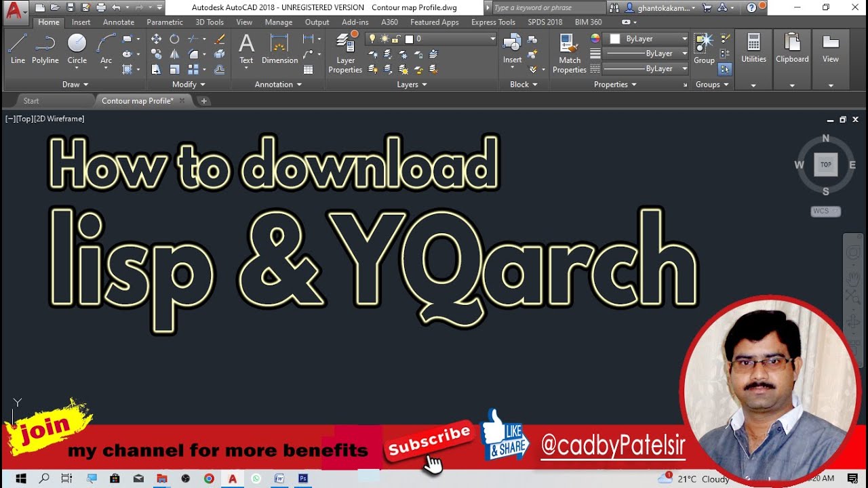Click the ghantokakam user sign-in button

coord(660,7)
